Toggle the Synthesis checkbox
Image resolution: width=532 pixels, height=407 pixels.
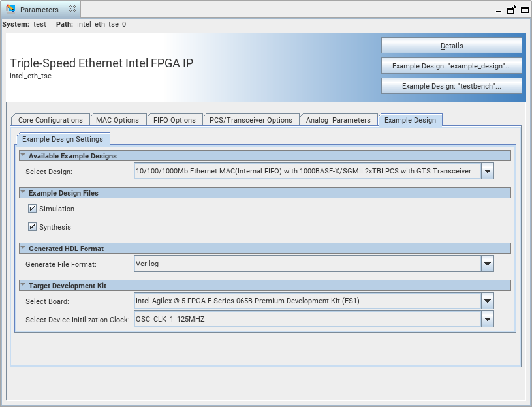point(32,227)
